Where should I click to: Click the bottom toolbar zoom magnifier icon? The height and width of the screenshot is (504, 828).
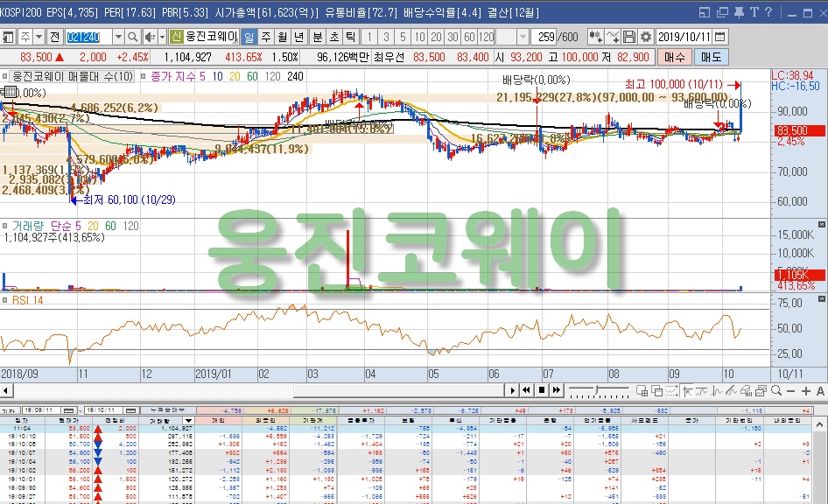775,391
